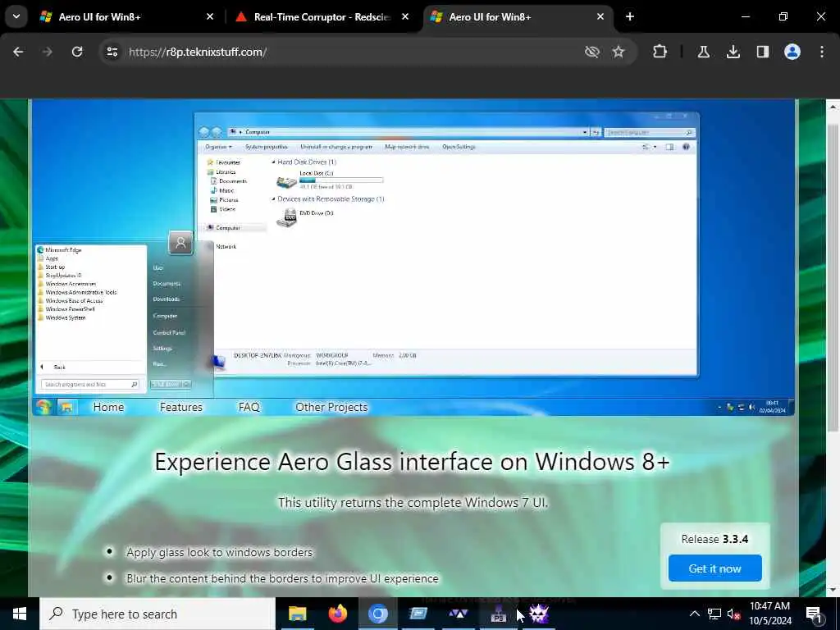Screen dimensions: 840x630
Task: Reload the current page
Action: [x=77, y=52]
